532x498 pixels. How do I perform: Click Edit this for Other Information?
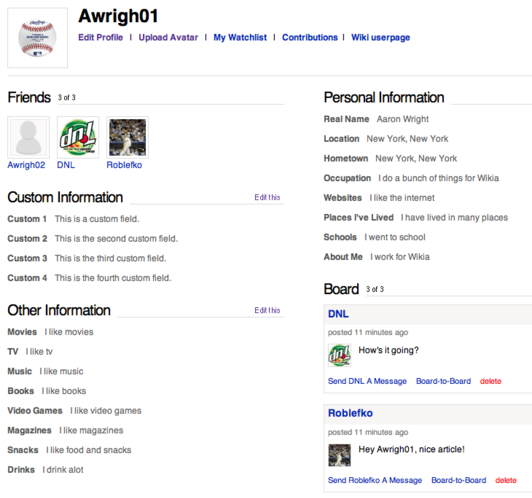[267, 310]
